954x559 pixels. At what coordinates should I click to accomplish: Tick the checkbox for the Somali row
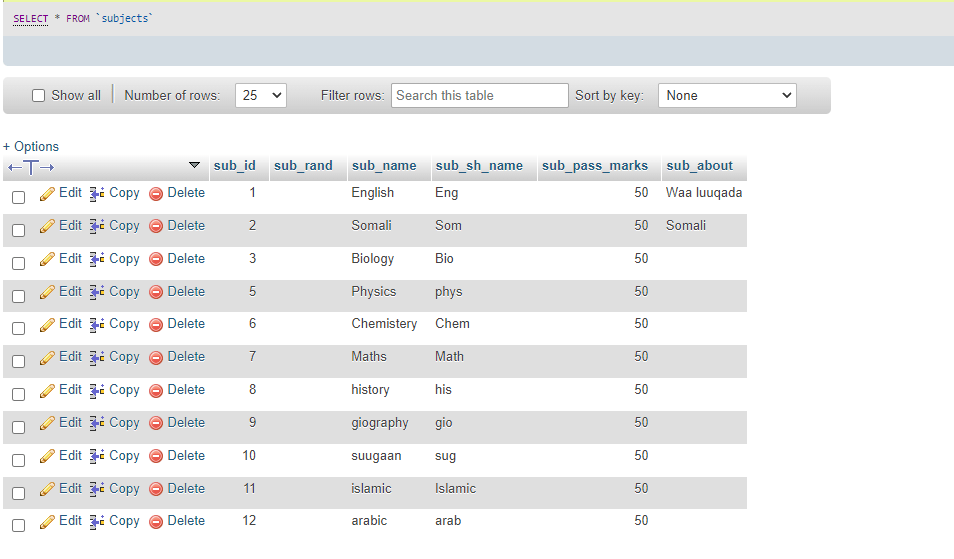(19, 230)
